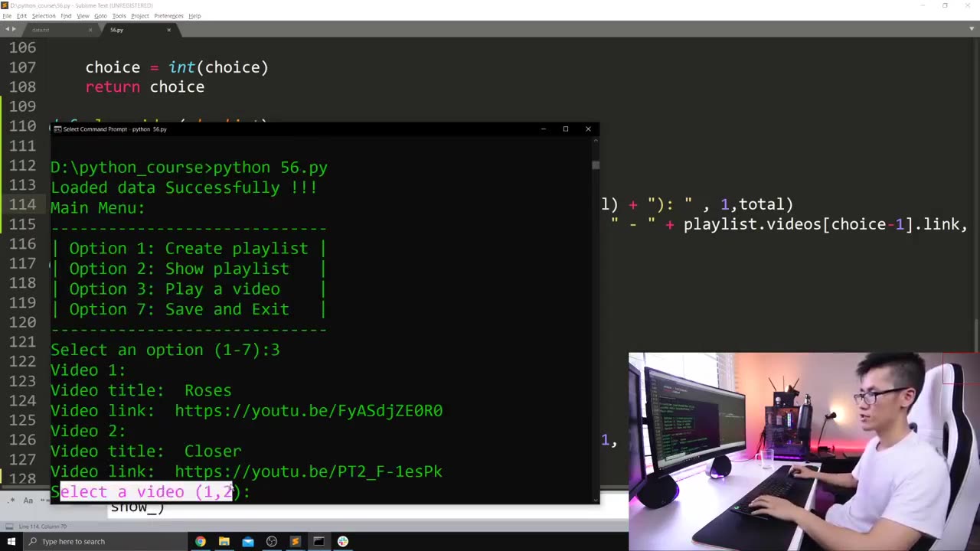980x551 pixels.
Task: Open the Project menu
Action: (140, 15)
